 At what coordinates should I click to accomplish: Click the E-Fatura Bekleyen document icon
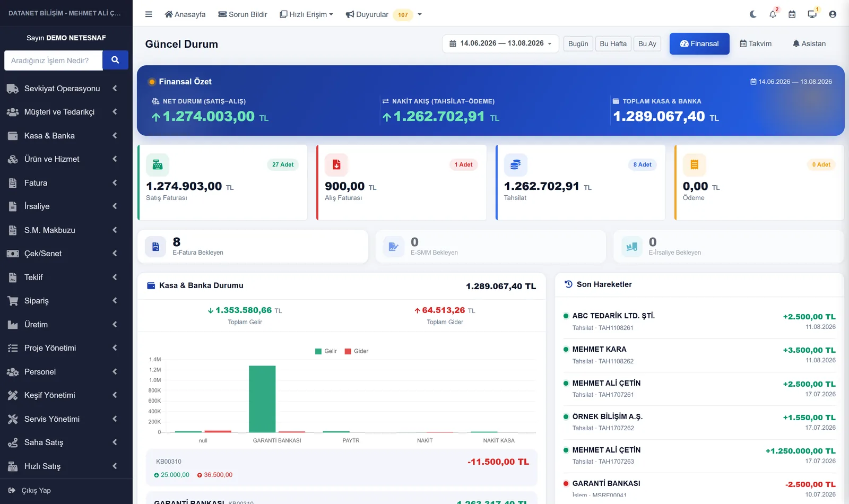click(x=155, y=247)
